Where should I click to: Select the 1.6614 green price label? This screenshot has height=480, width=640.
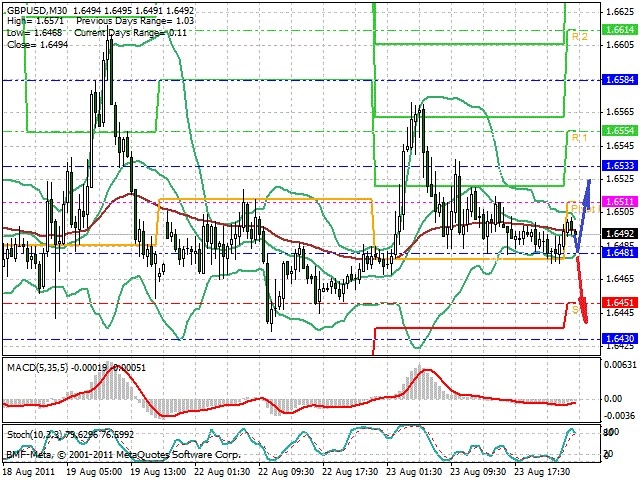point(620,30)
